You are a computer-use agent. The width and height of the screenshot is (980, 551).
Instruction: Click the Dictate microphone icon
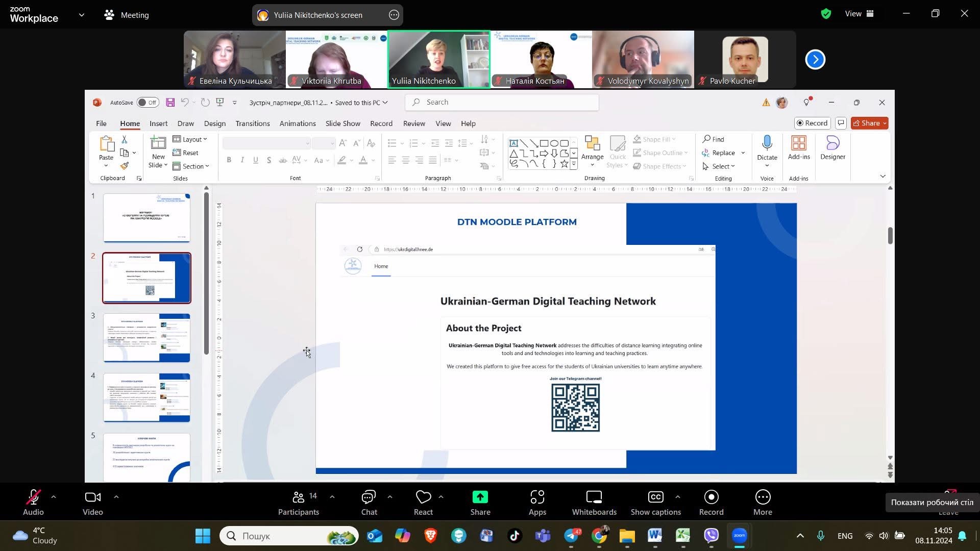767,143
